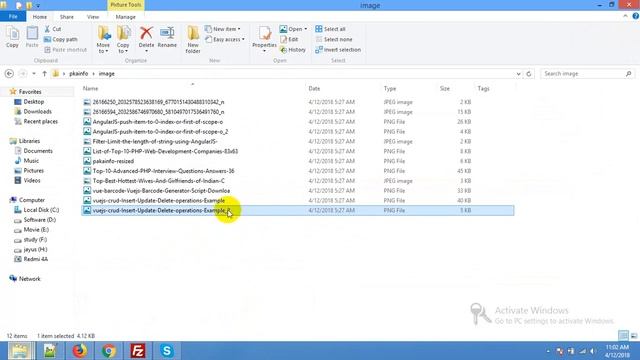Screen dimensions: 640x360
Task: Select Music library
Action: click(x=27, y=160)
